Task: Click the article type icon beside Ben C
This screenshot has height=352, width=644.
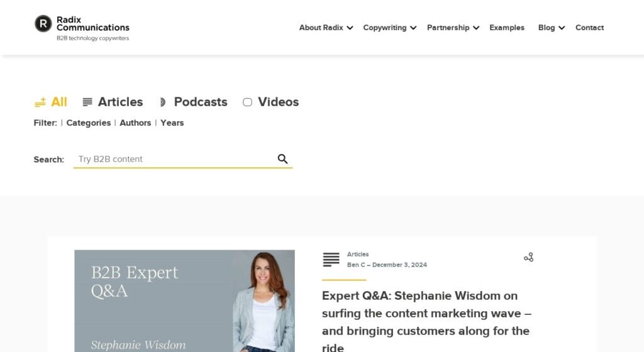Action: 331,259
